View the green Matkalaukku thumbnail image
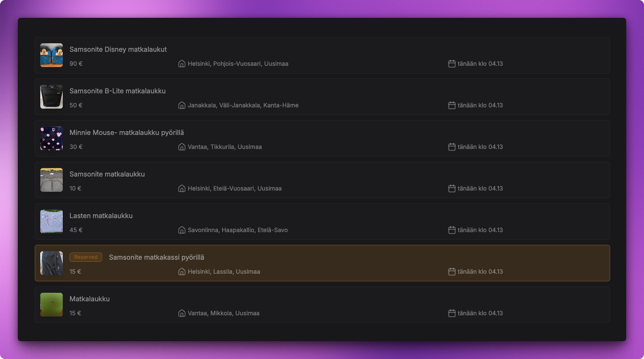The width and height of the screenshot is (644, 359). pos(51,305)
